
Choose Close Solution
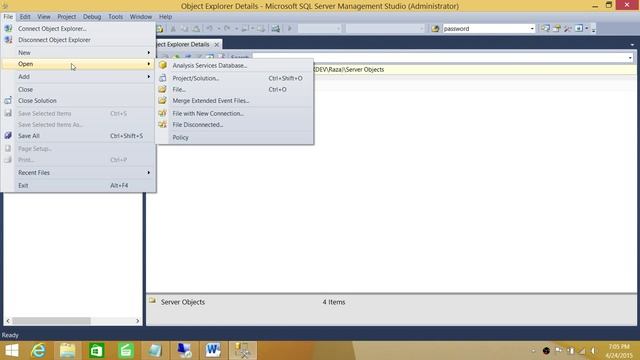pos(79,101)
